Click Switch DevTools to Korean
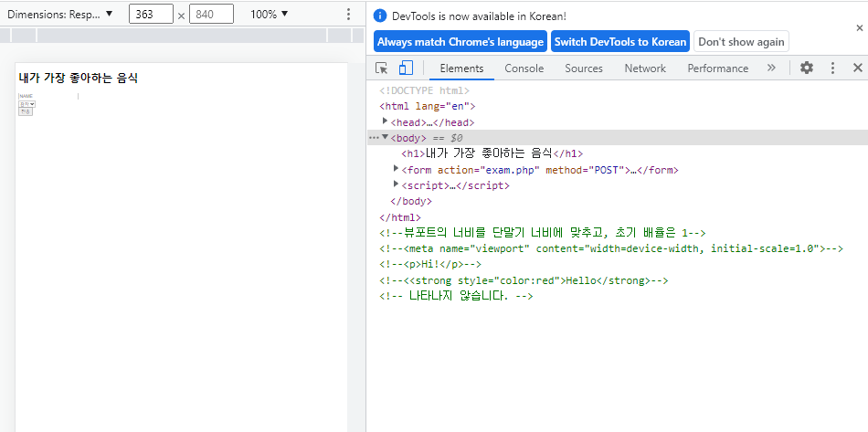 [x=620, y=41]
